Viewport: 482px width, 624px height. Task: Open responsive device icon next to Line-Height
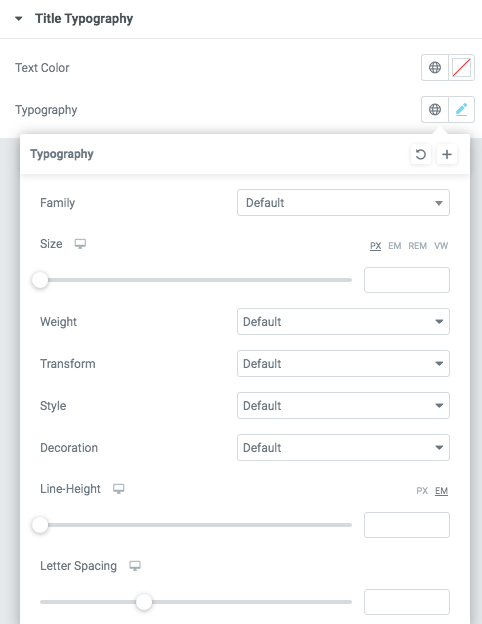click(119, 489)
